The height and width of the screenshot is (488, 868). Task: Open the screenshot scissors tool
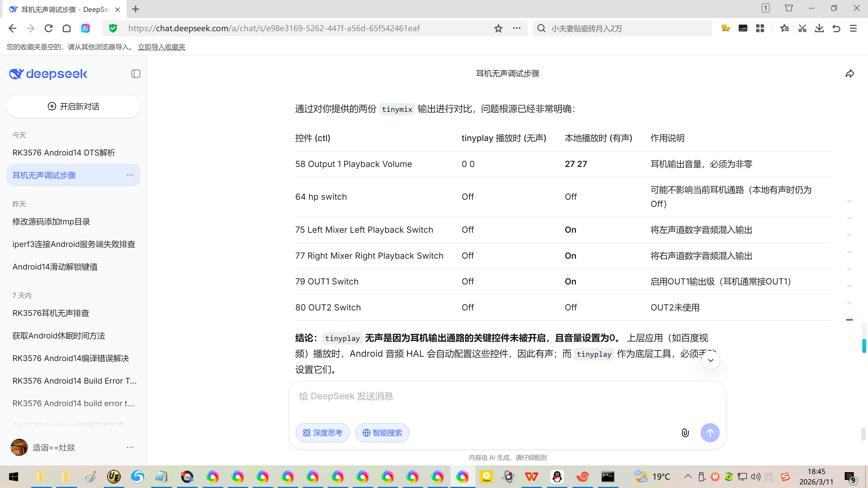[802, 28]
